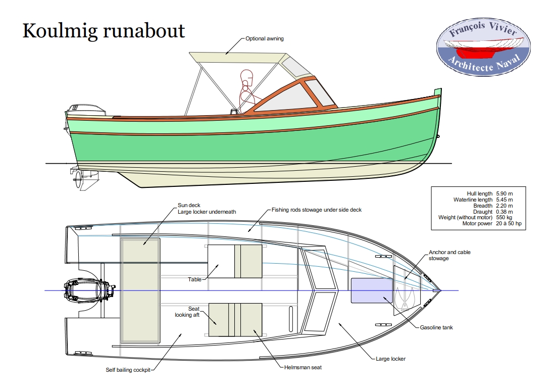Click the helmsman figure in the side view
The image size is (553, 392).
248,90
